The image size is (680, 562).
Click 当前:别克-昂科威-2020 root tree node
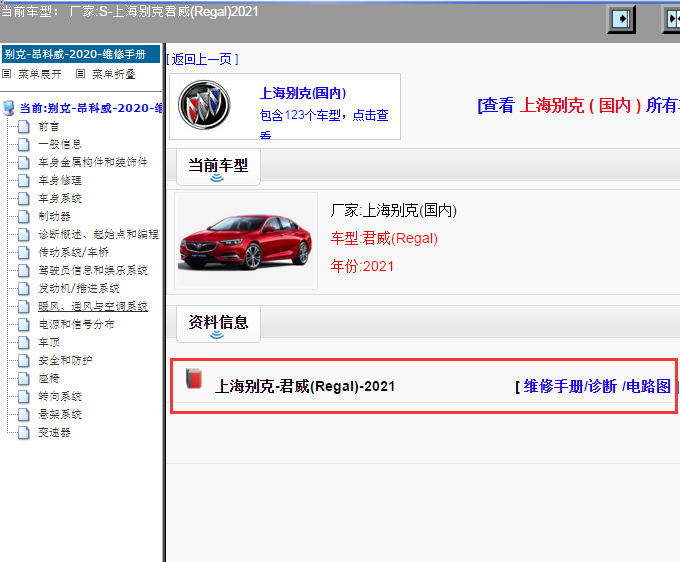pyautogui.click(x=91, y=108)
